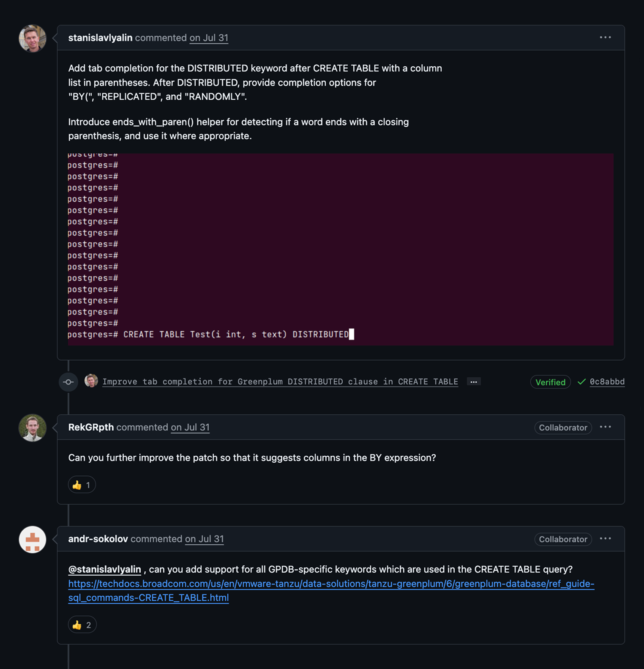This screenshot has width=644, height=669.
Task: Click the commit timeline node icon
Action: 68,382
